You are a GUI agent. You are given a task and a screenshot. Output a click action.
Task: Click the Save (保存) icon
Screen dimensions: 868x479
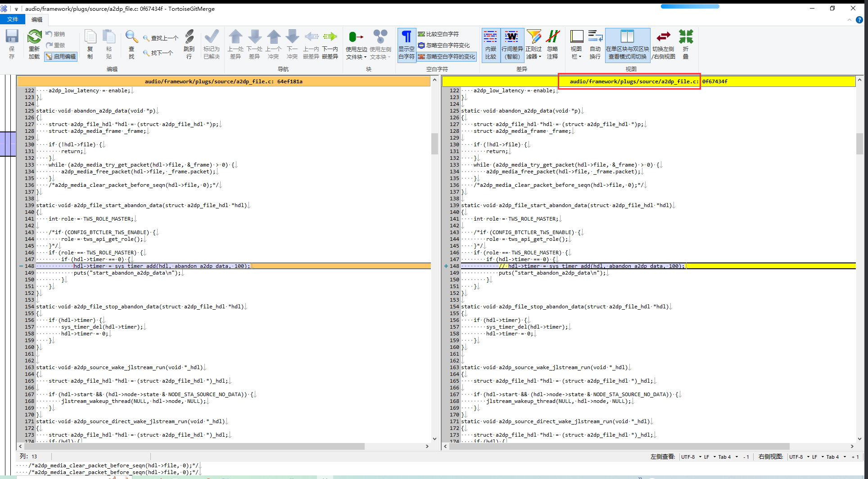(x=12, y=44)
